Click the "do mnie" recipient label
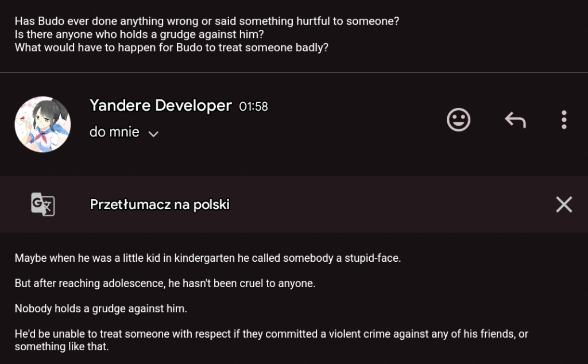Viewport: 588px width, 364px height. [114, 132]
